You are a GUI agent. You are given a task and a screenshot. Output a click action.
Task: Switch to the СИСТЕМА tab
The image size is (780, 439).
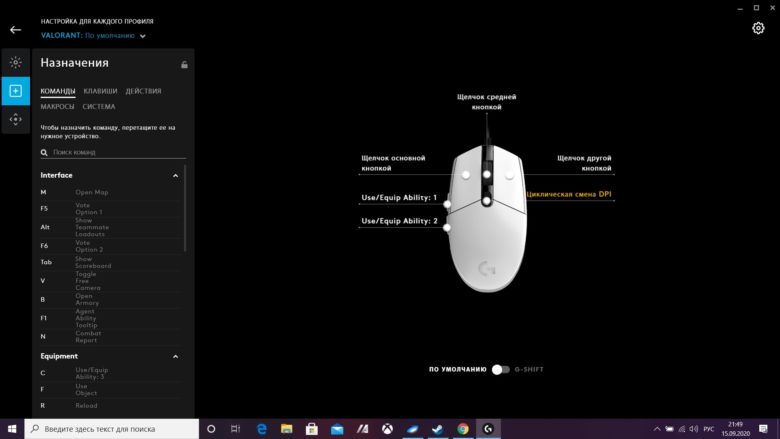[x=99, y=107]
